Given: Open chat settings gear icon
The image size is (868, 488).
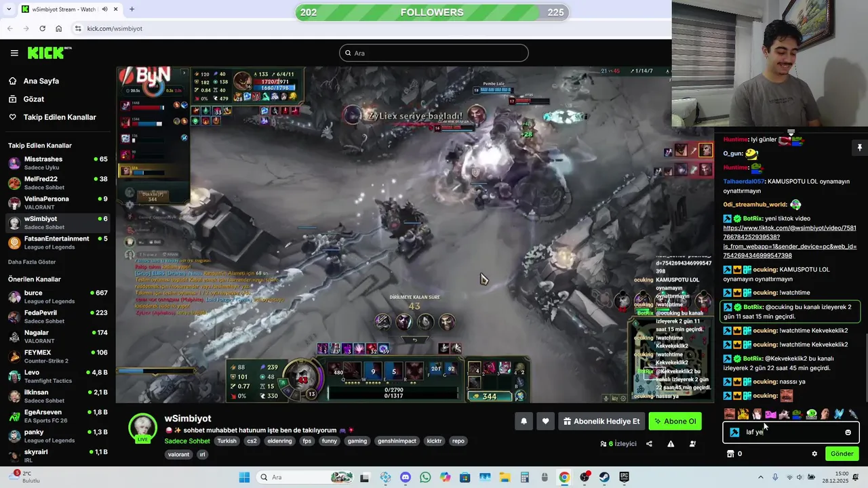Looking at the screenshot, I should coord(814,454).
